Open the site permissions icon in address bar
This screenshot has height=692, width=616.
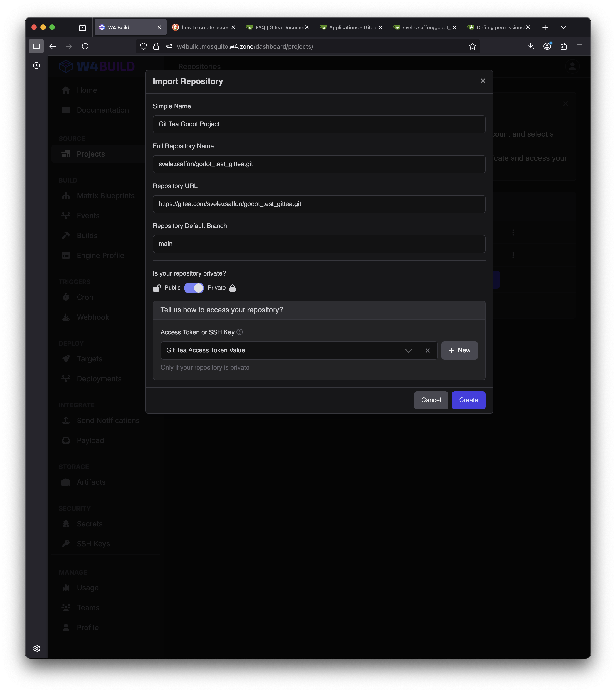click(x=169, y=46)
